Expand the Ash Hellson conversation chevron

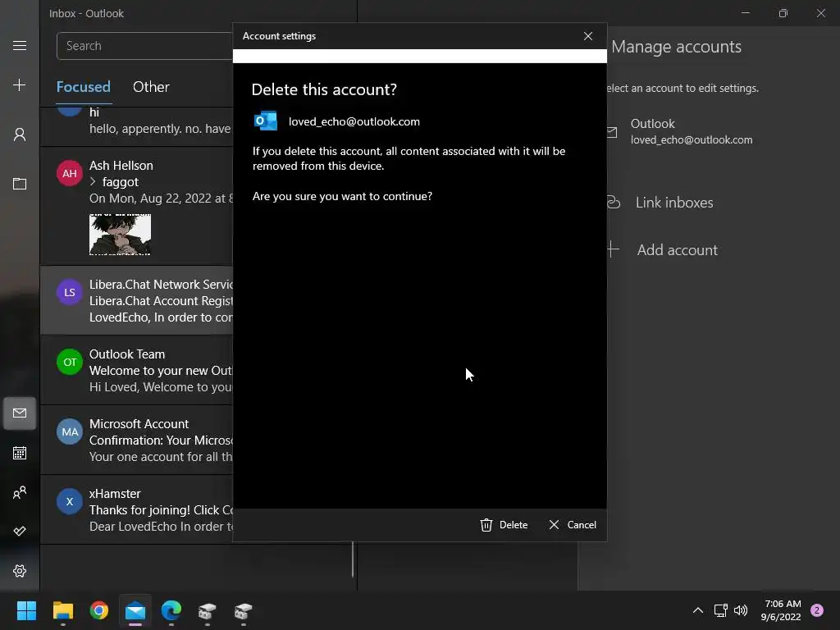(x=93, y=181)
